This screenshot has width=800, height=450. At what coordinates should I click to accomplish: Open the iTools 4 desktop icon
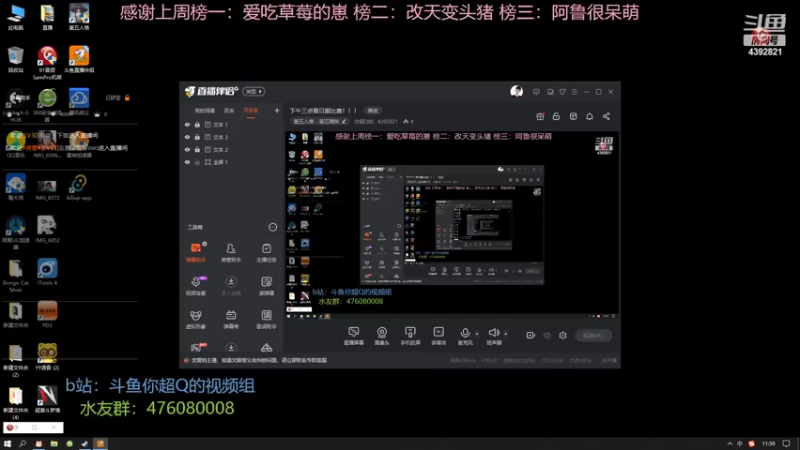click(x=47, y=272)
